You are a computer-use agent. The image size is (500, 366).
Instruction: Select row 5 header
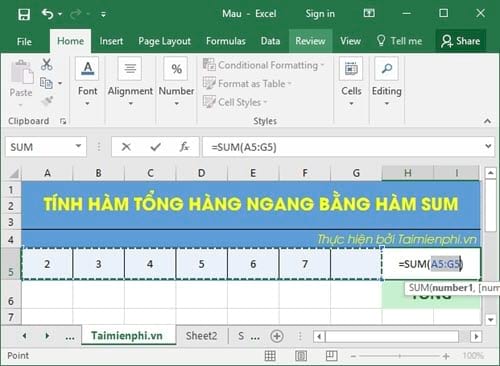pos(11,264)
